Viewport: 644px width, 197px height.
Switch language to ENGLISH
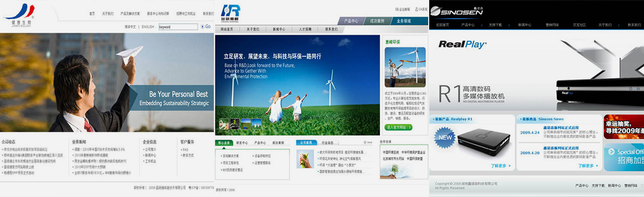tap(148, 27)
